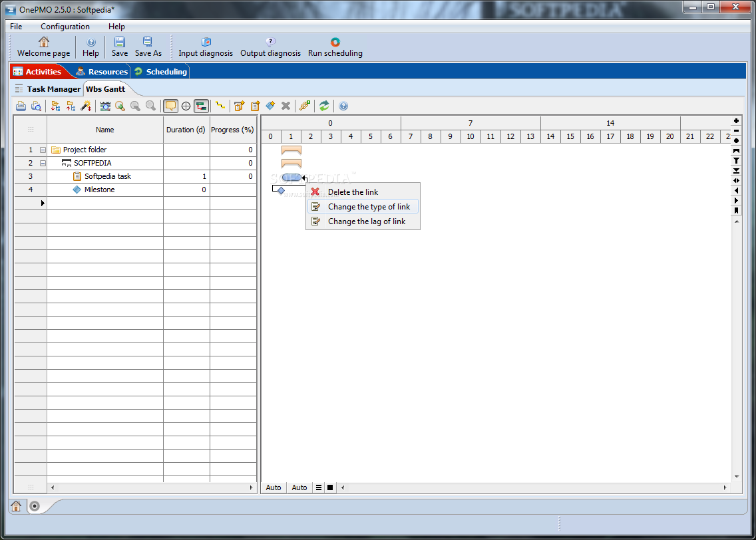Click the first gray magnifier zoom icon
This screenshot has height=540, width=756.
coord(136,106)
